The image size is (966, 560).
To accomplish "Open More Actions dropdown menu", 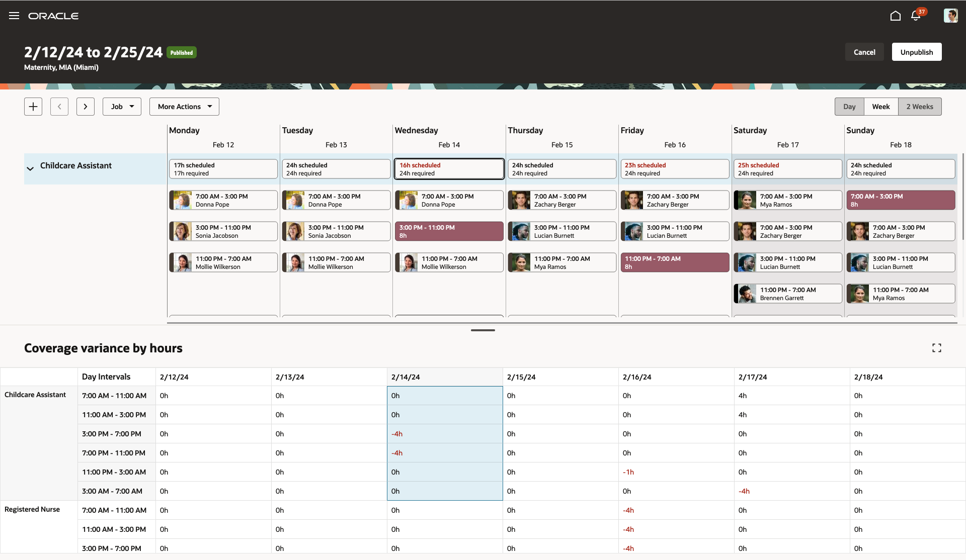I will click(184, 107).
